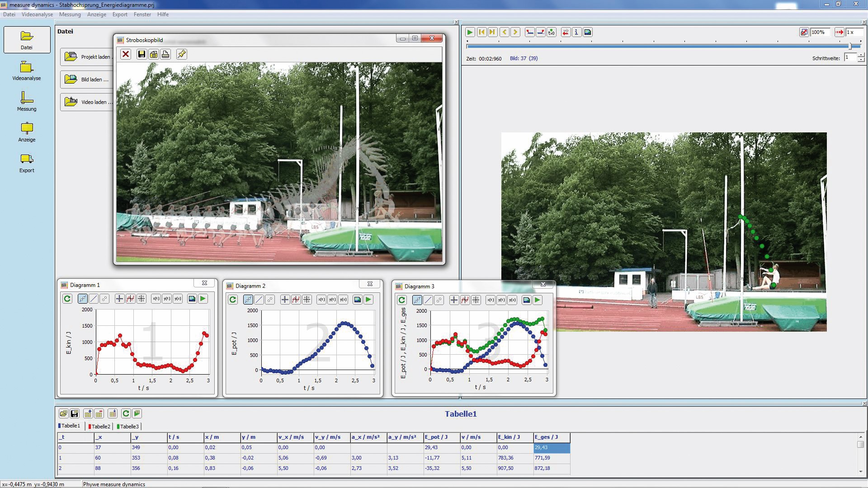This screenshot has height=488, width=868.
Task: Click the video timeline slider handle
Action: coord(850,46)
